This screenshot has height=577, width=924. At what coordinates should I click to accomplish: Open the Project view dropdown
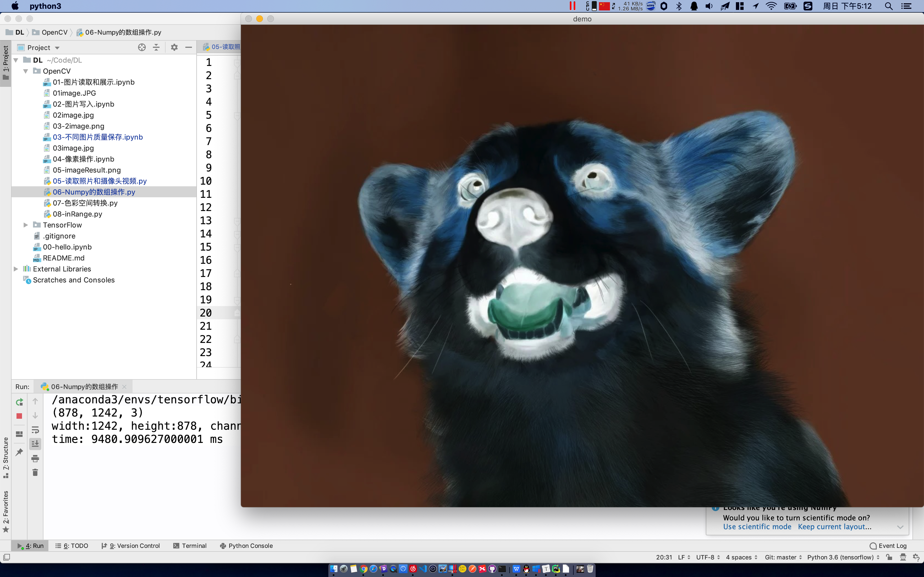click(x=57, y=48)
